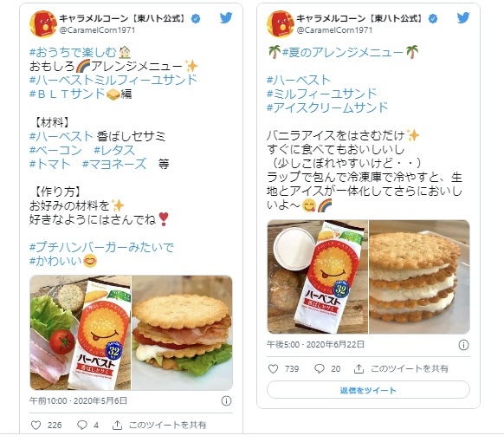The image size is (504, 442).
Task: Click the info icon on the June 22 tweet
Action: pos(463,345)
